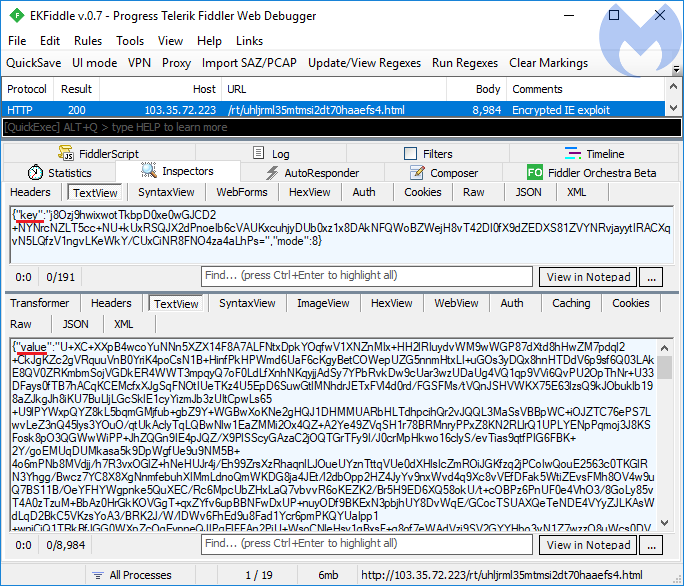This screenshot has width=684, height=586.
Task: Click the request ellipsis button beside View in Notepad
Action: coord(651,277)
